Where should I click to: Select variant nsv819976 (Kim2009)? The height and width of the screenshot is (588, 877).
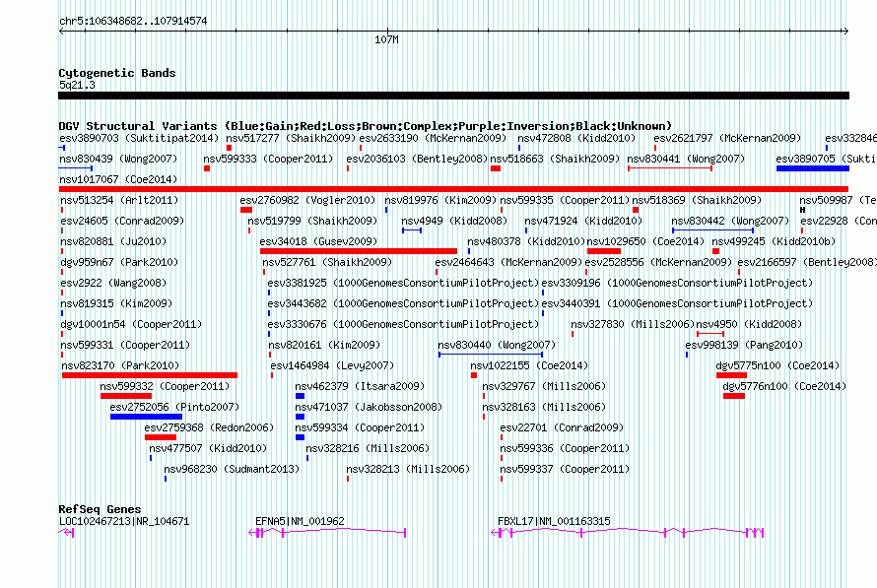[440, 200]
